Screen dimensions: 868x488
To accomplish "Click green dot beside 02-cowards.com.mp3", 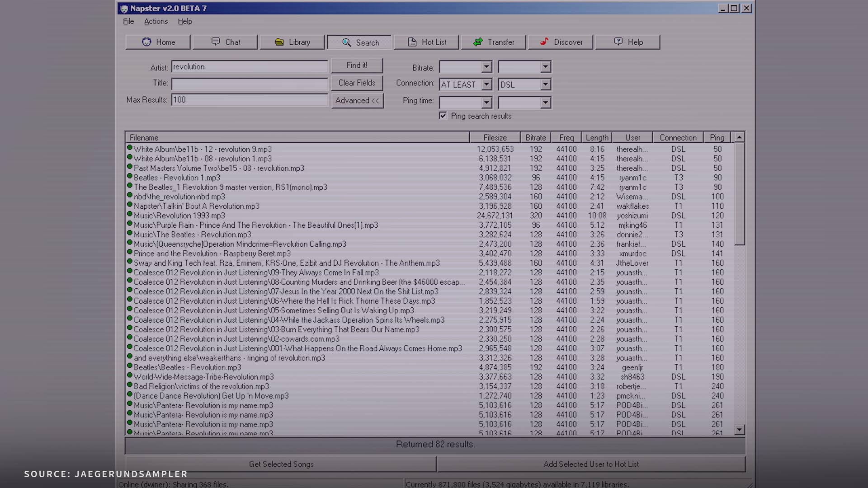I will coord(130,337).
